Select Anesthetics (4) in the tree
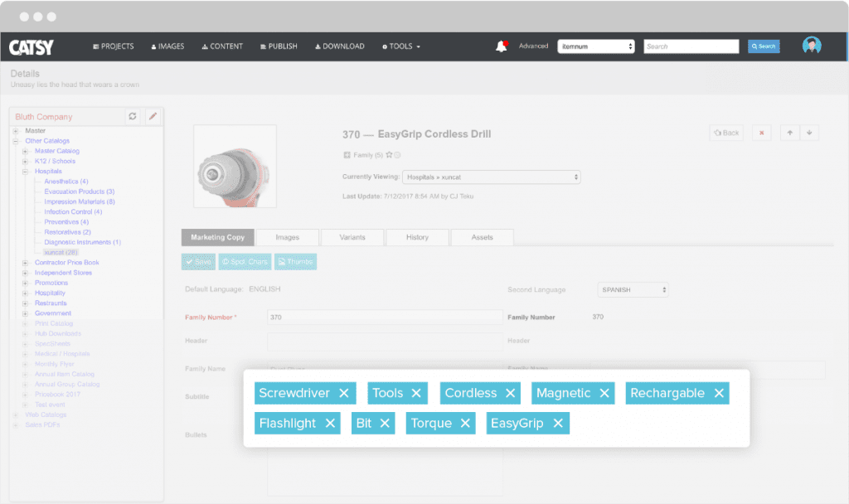849x504 pixels. click(x=66, y=182)
